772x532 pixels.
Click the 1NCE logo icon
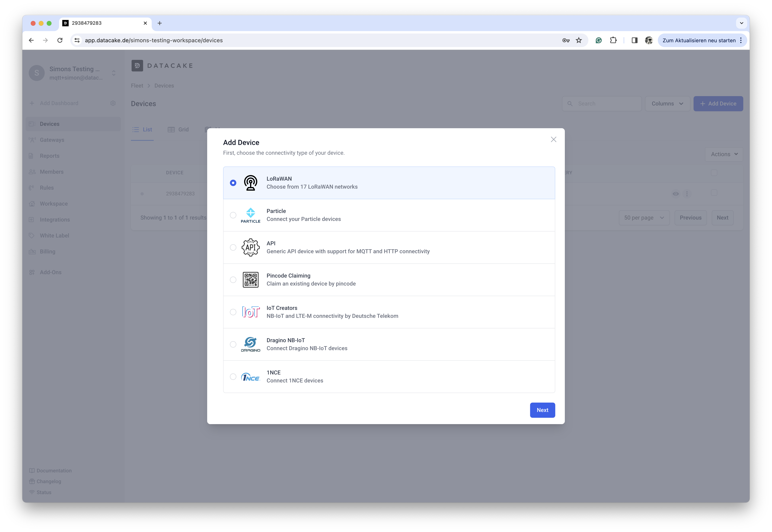point(250,377)
